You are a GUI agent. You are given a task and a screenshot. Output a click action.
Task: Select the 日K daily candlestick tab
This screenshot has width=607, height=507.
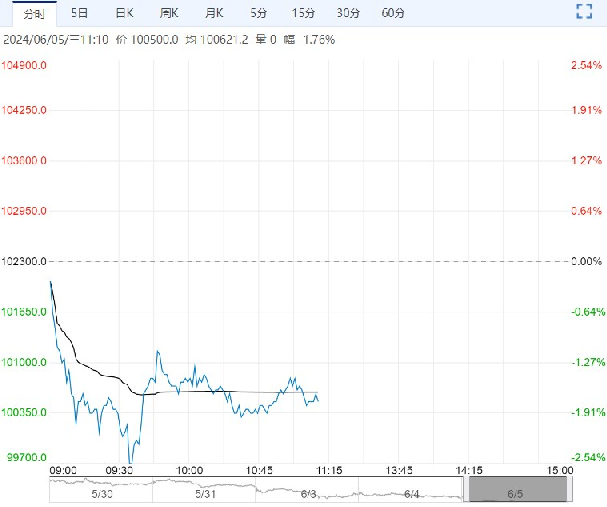[124, 13]
